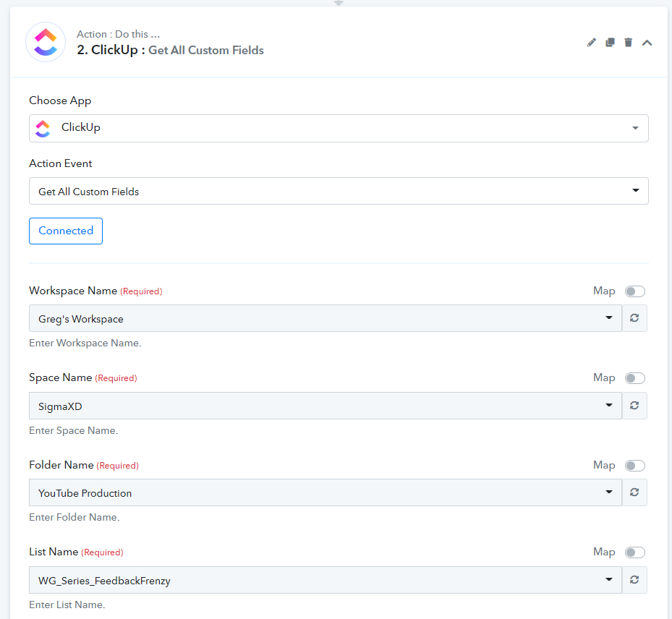The height and width of the screenshot is (619, 672).
Task: Duplicate the ClickUp action step
Action: point(610,43)
